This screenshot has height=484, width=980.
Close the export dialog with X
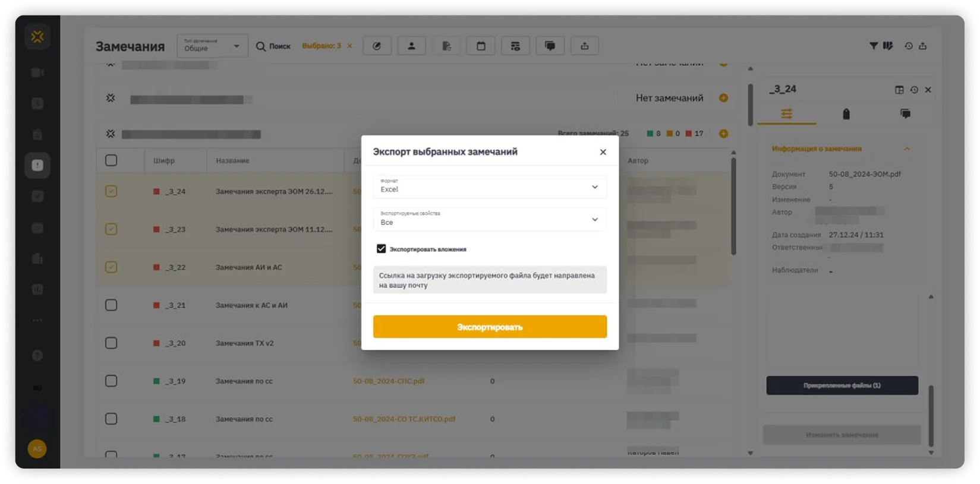tap(603, 152)
